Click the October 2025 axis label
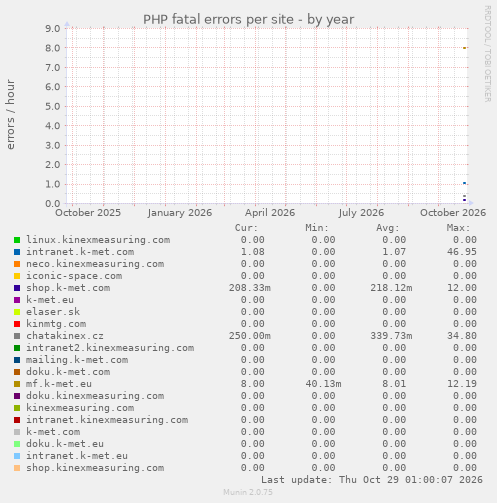 (x=88, y=213)
